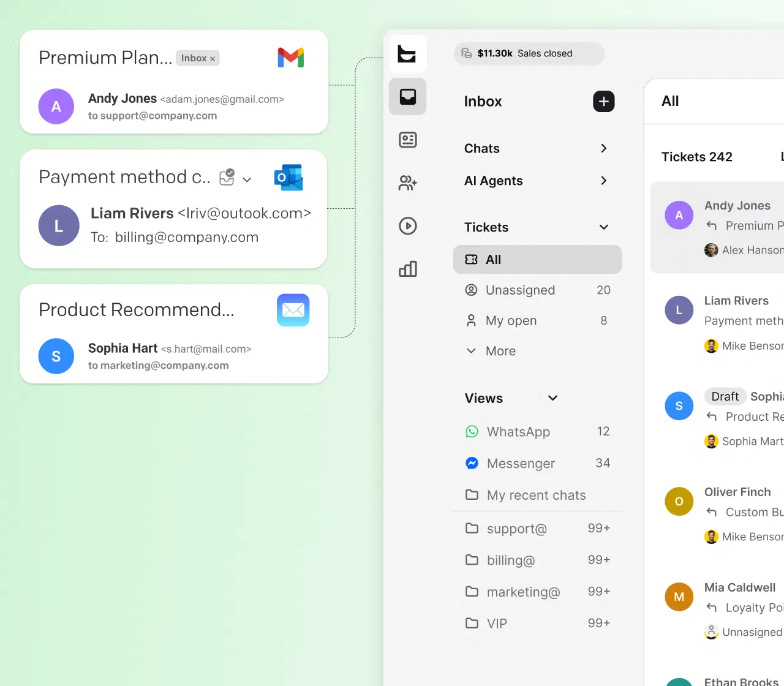Open Oliver Finch ticket in list
784x686 pixels.
[x=717, y=514]
